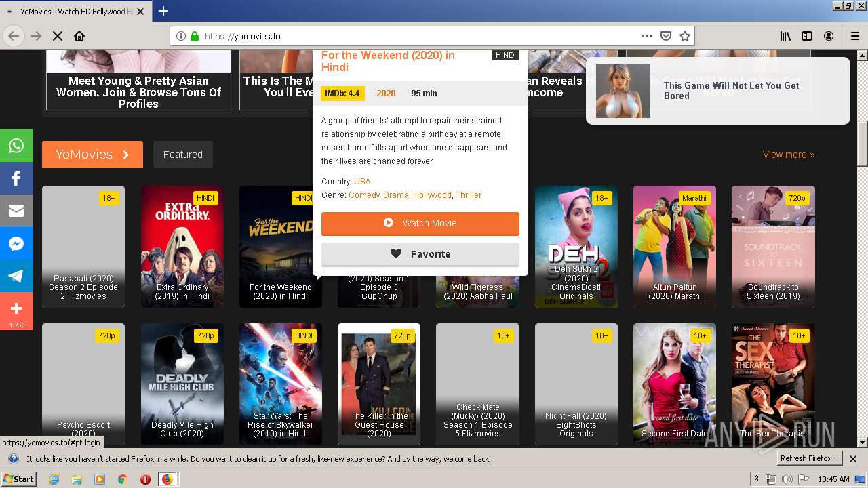
Task: Open Firefox account icon
Action: tap(829, 36)
